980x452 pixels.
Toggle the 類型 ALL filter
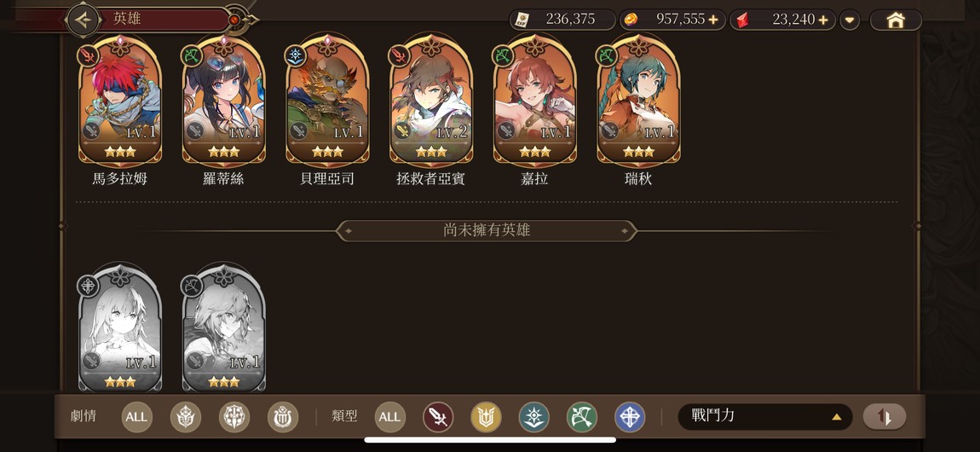click(x=390, y=417)
